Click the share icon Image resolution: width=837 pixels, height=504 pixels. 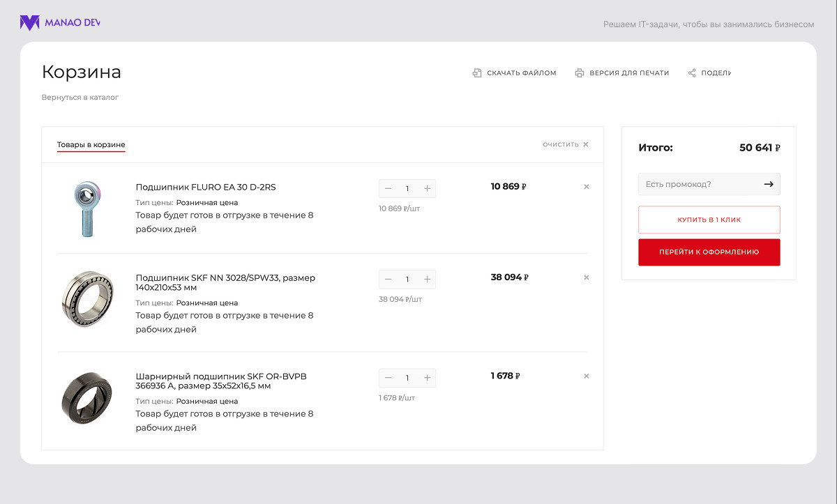coord(692,72)
